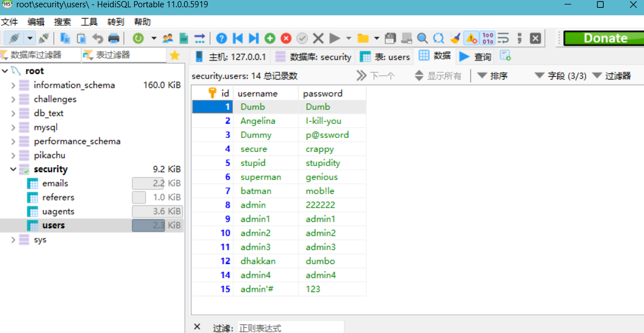Click the red delete row icon
Image resolution: width=644 pixels, height=333 pixels.
click(x=286, y=39)
